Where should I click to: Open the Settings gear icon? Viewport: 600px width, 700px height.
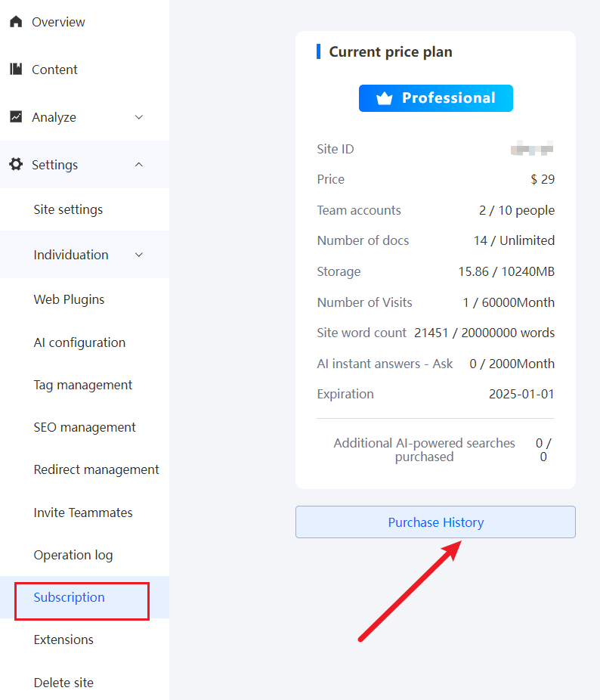tap(16, 164)
